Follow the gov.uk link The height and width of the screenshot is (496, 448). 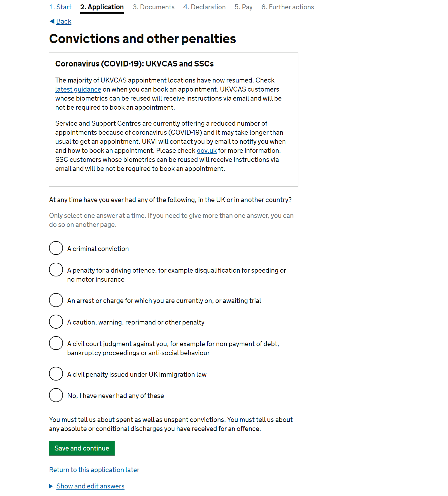tap(206, 150)
